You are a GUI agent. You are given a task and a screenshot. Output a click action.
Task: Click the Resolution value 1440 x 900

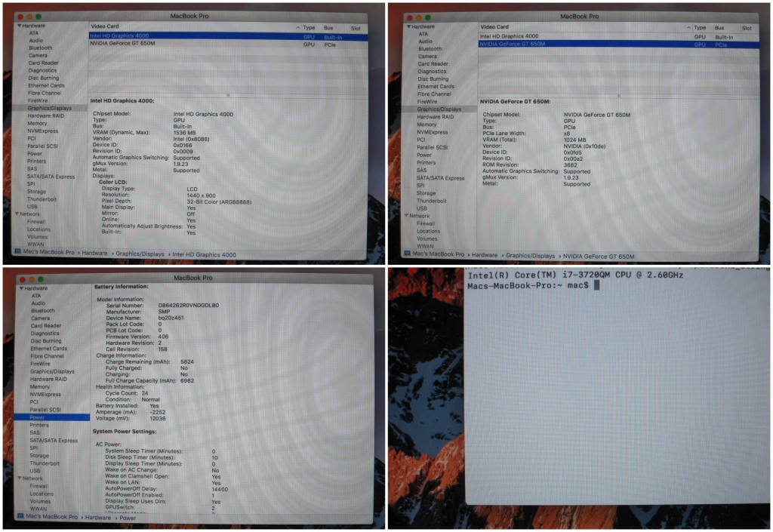tap(201, 195)
